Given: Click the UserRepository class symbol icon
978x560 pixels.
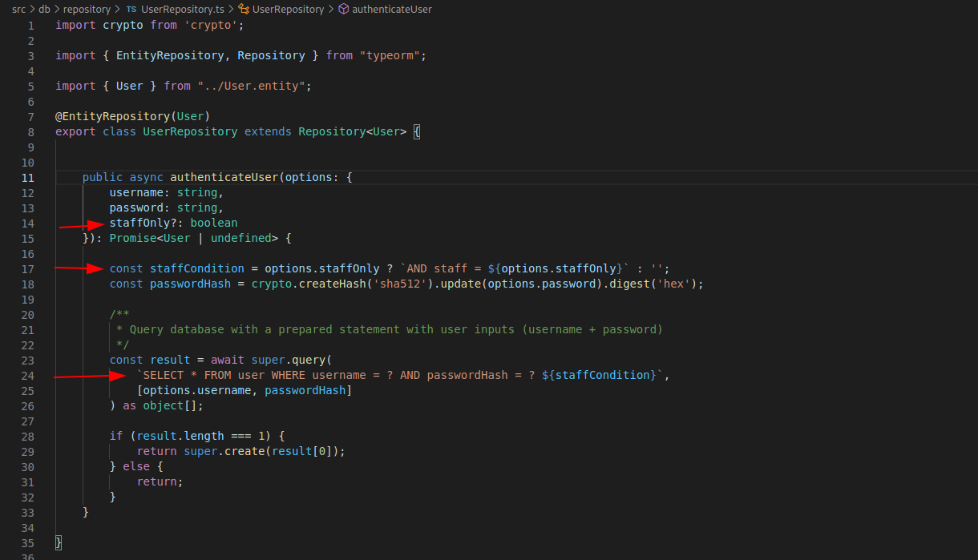Looking at the screenshot, I should click(x=244, y=10).
